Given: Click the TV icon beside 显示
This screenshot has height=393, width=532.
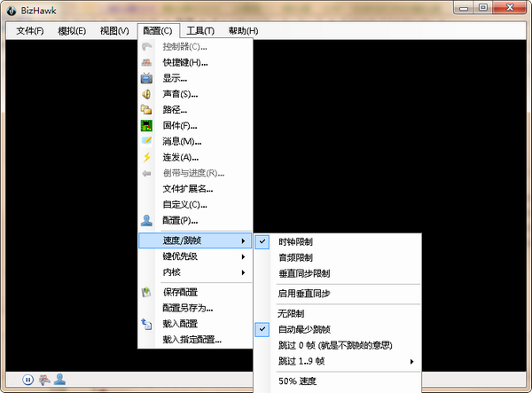Looking at the screenshot, I should [146, 78].
